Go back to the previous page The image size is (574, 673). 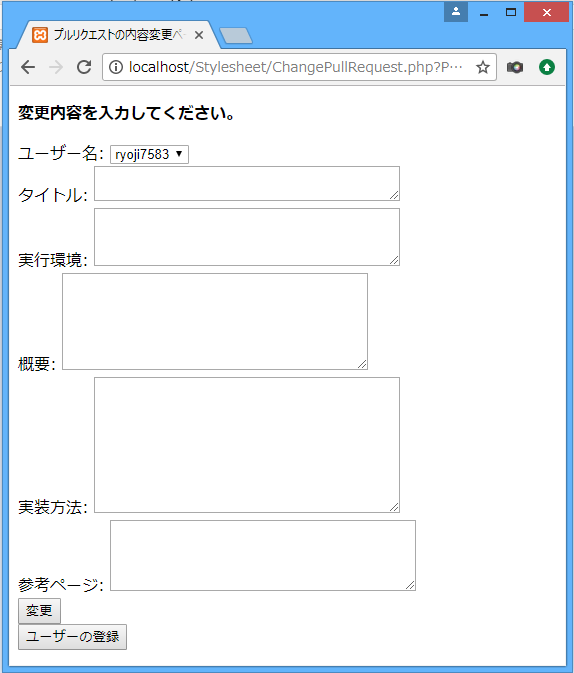(28, 67)
